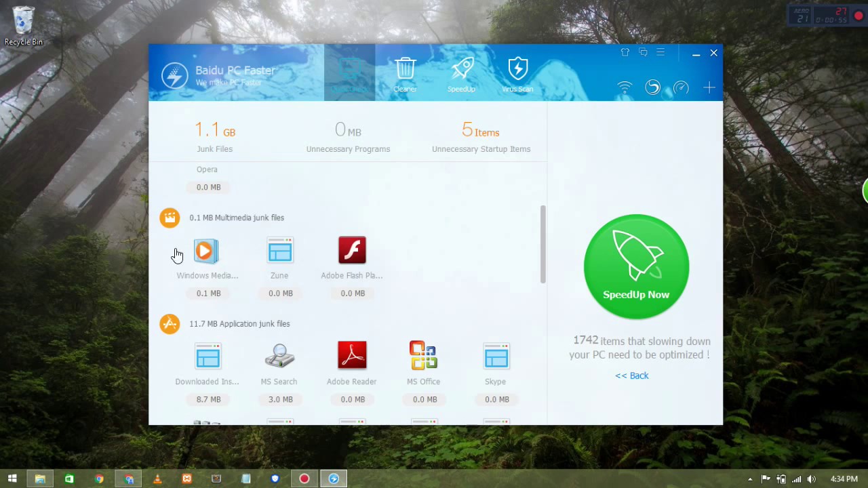868x488 pixels.
Task: Open the Virus Scan tab
Action: [x=517, y=73]
